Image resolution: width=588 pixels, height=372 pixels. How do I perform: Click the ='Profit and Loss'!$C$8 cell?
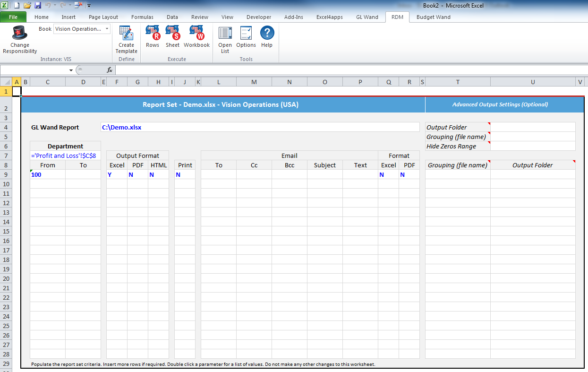pos(66,156)
